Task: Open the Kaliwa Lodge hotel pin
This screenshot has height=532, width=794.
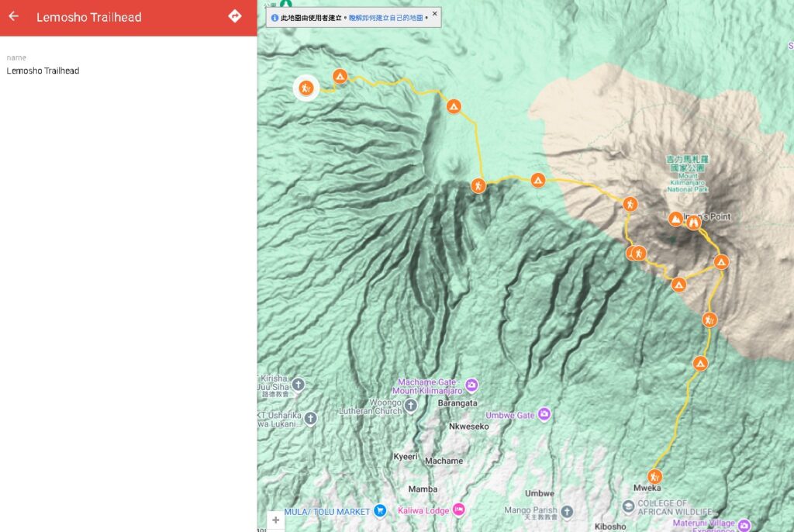Action: click(459, 510)
